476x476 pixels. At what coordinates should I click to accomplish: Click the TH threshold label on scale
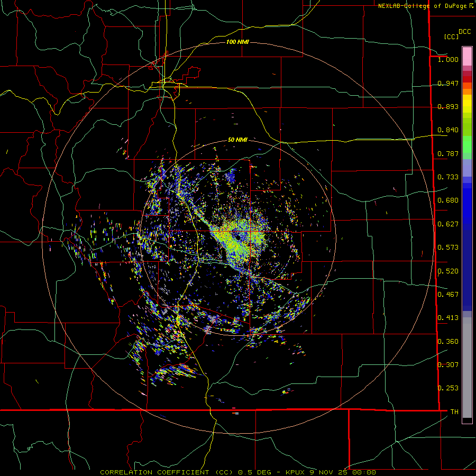coord(454,411)
